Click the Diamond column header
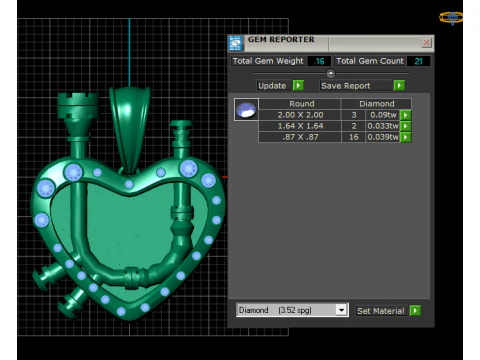The width and height of the screenshot is (480, 360). (x=377, y=104)
